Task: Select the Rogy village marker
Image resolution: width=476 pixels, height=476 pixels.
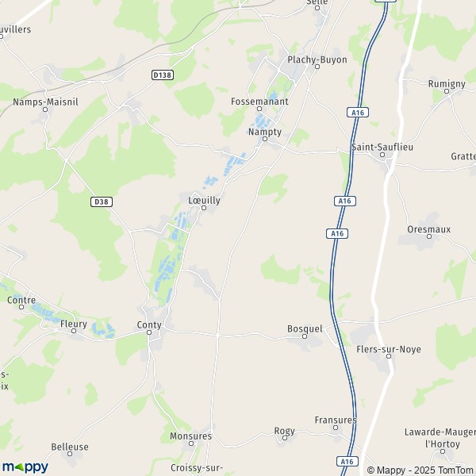Action: [285, 438]
